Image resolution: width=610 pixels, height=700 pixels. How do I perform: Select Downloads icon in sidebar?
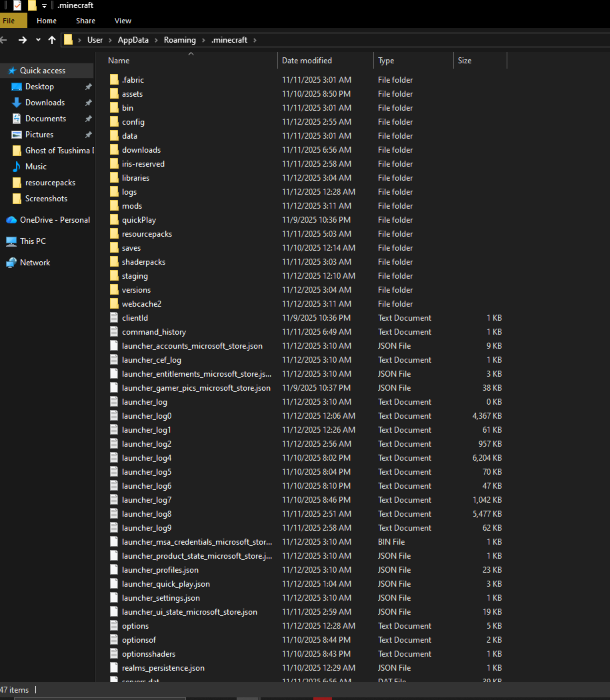click(x=17, y=103)
